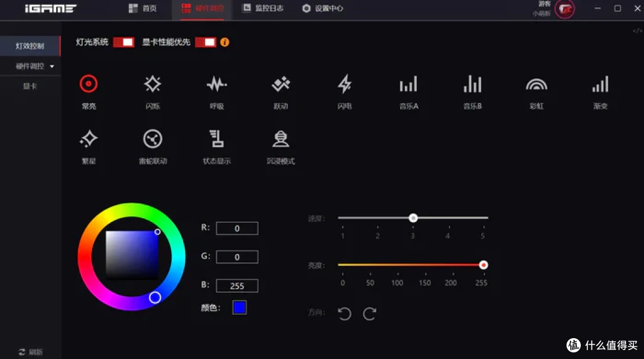Rotate direction clockwise
This screenshot has width=644, height=359.
click(x=369, y=314)
